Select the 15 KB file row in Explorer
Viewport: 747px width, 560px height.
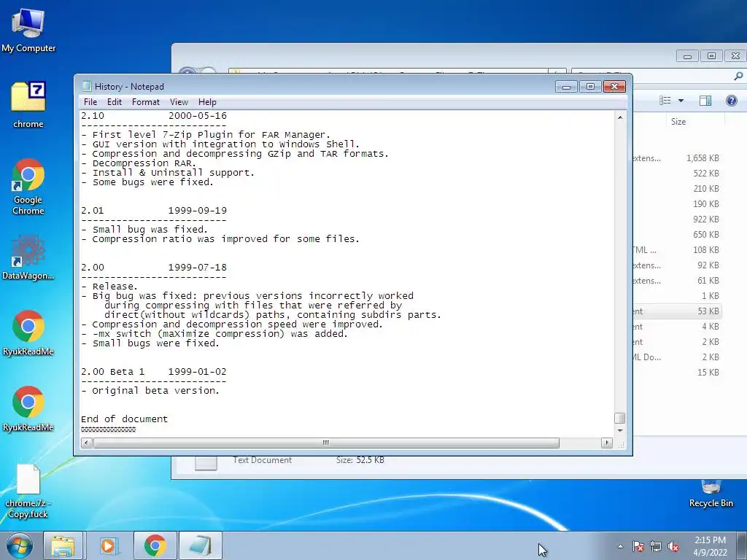678,373
